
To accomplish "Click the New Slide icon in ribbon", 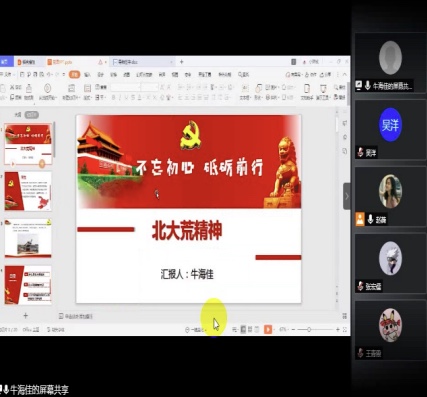I will click(71, 88).
